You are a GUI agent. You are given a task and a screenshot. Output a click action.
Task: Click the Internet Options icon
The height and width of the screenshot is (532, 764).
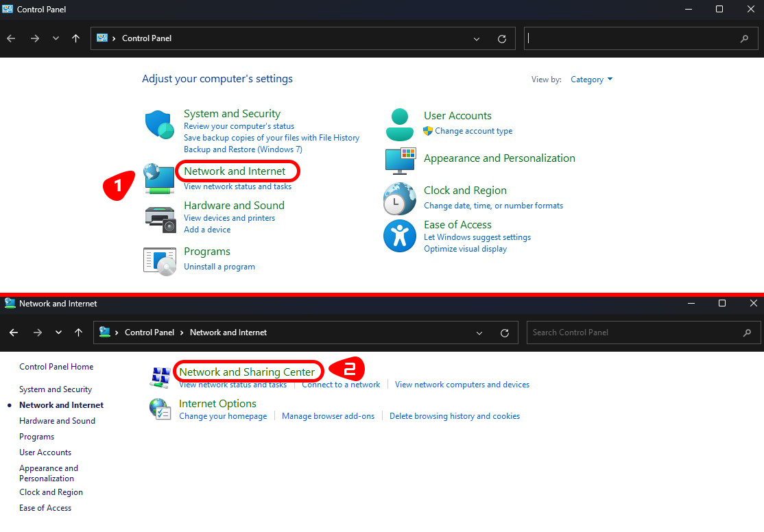160,409
